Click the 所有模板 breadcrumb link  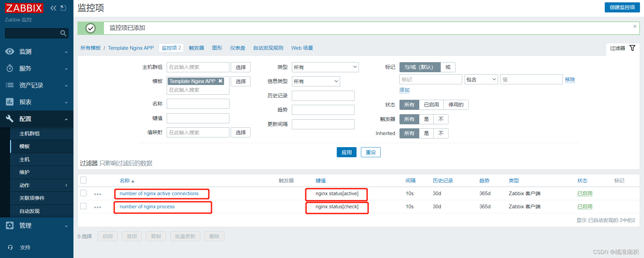coord(91,48)
